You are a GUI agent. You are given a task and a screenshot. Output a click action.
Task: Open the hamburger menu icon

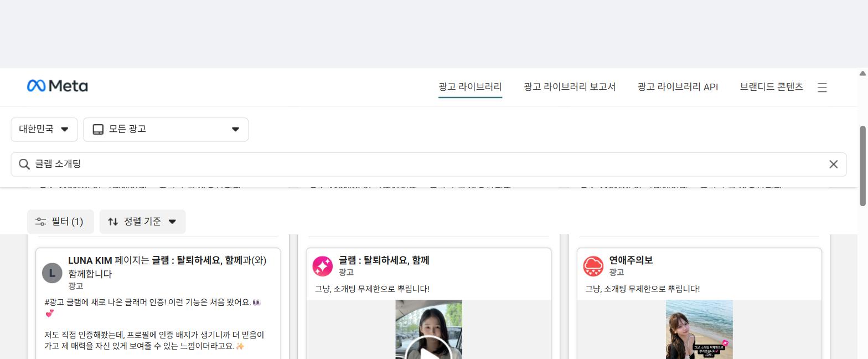pos(822,88)
